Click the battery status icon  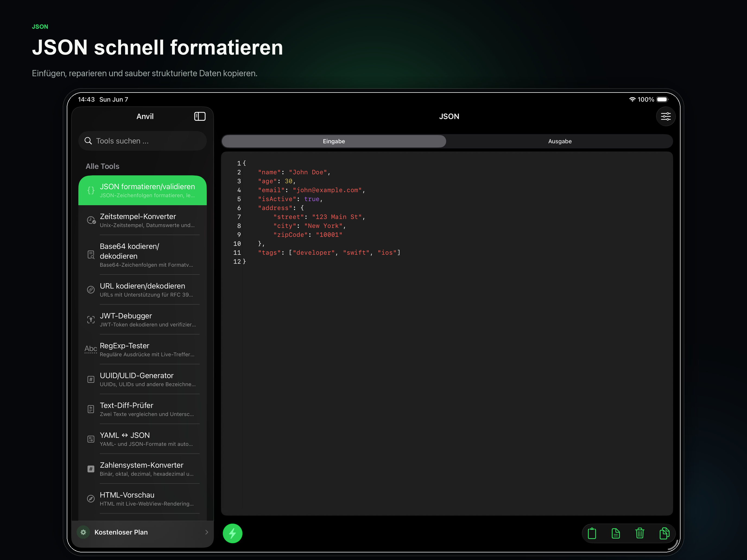[x=662, y=99]
